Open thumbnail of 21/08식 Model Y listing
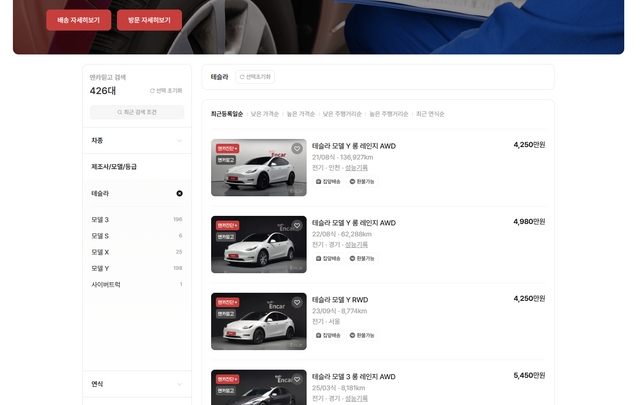The width and height of the screenshot is (640, 405). 259,167
